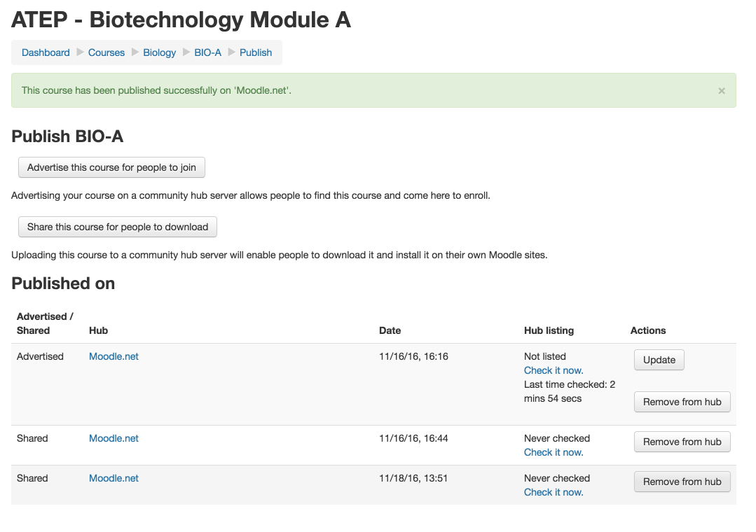This screenshot has height=532, width=756.
Task: Select the Publish breadcrumb link
Action: 256,52
